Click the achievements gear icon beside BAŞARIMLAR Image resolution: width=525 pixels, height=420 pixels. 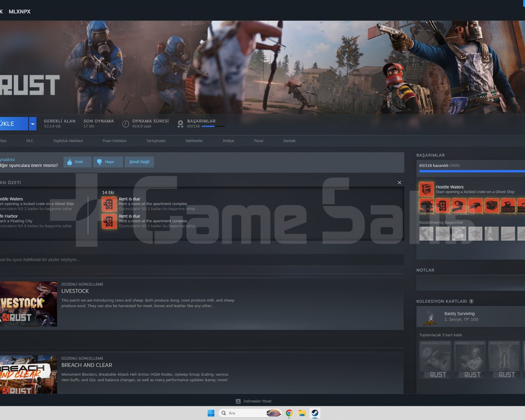180,124
